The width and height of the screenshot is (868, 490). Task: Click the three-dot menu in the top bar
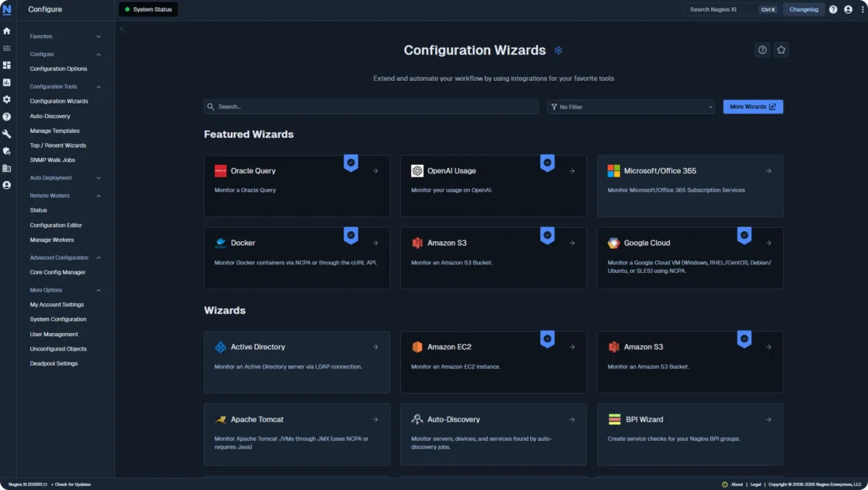tap(863, 9)
